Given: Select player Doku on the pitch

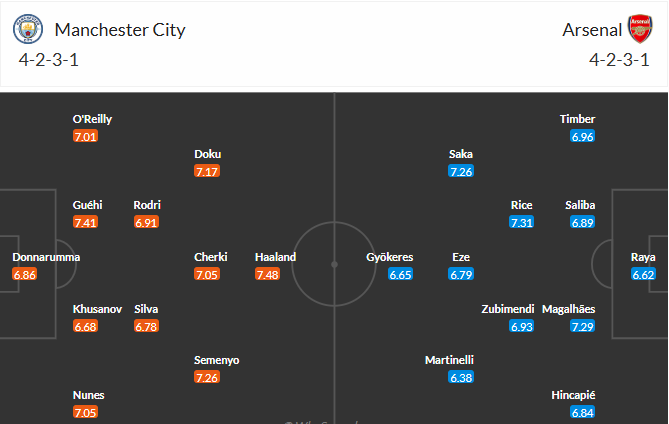Looking at the screenshot, I should 208,154.
